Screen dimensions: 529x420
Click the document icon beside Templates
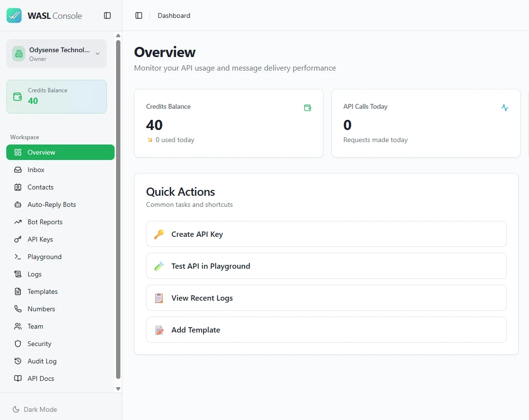pyautogui.click(x=18, y=291)
